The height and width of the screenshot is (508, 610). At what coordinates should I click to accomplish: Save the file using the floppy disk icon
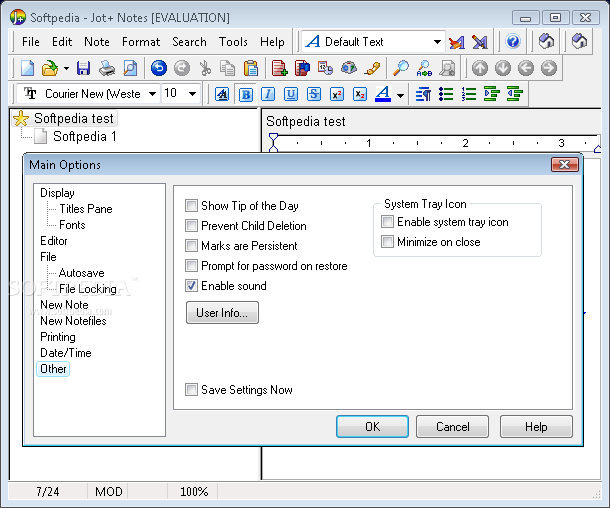tap(83, 68)
